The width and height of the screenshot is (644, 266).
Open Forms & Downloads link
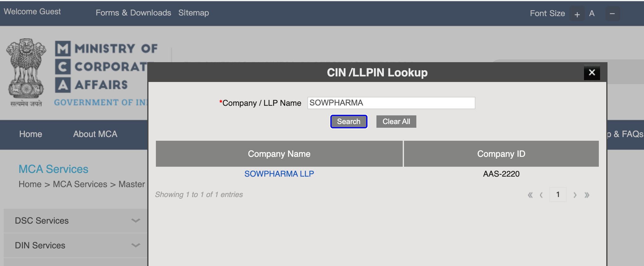pos(133,13)
